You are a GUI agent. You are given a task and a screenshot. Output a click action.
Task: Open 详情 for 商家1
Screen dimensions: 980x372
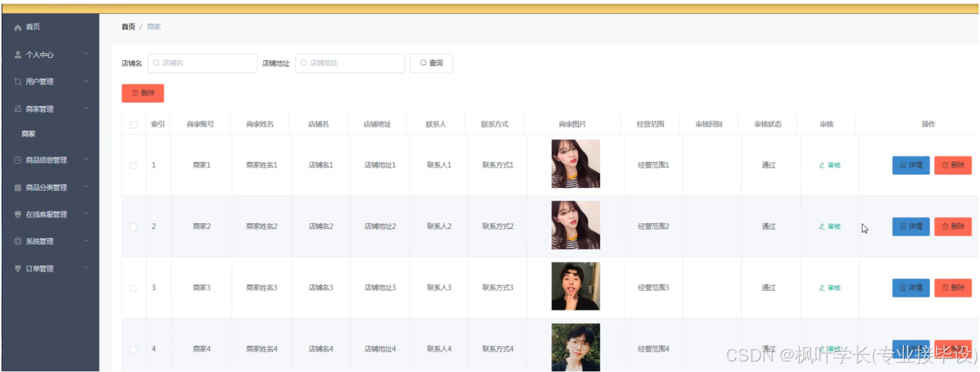911,165
